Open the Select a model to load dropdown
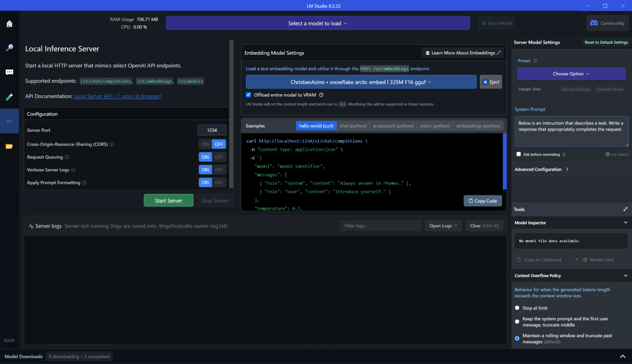Image resolution: width=632 pixels, height=364 pixels. (x=318, y=23)
